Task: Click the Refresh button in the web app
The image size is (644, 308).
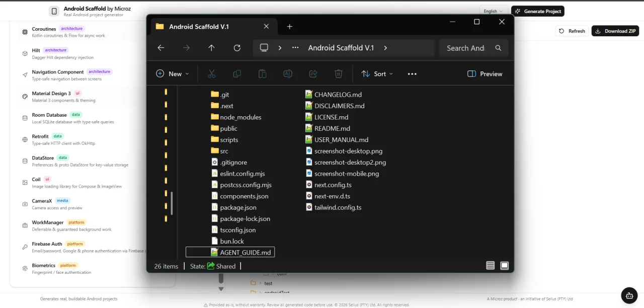Action: (x=572, y=31)
